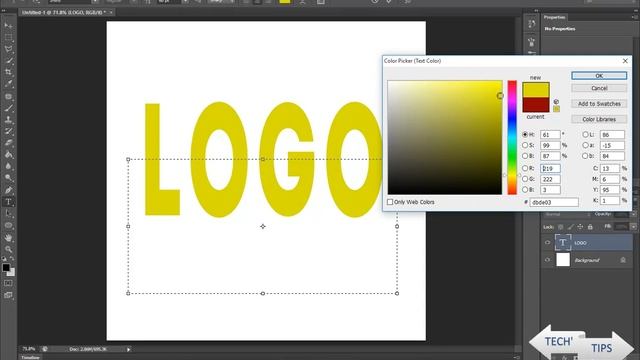Select the Lab a radio button
This screenshot has height=360, width=640.
coord(585,145)
